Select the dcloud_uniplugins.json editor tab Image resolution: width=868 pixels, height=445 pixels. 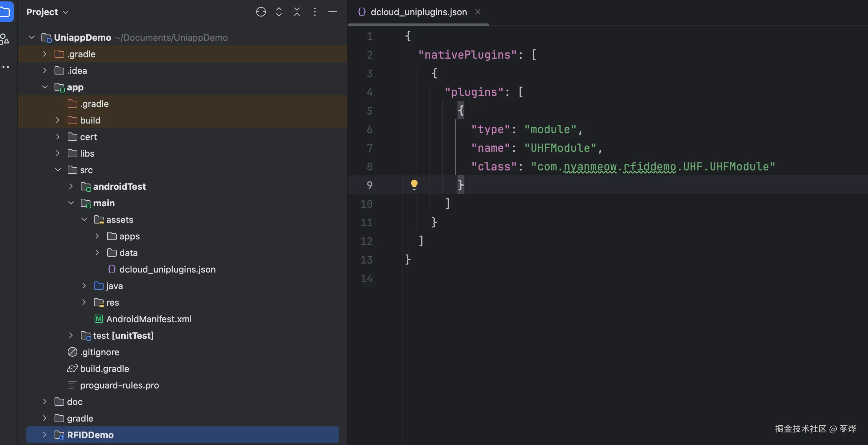click(418, 12)
